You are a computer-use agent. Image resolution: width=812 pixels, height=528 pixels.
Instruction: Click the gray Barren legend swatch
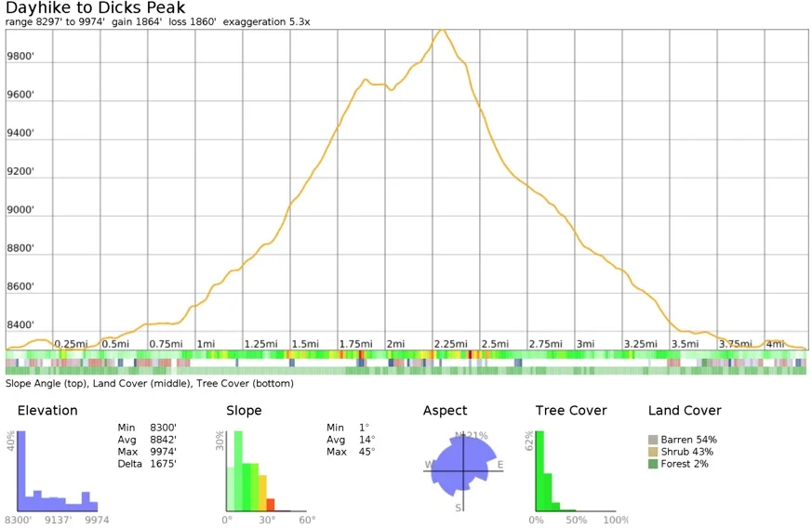pyautogui.click(x=653, y=440)
